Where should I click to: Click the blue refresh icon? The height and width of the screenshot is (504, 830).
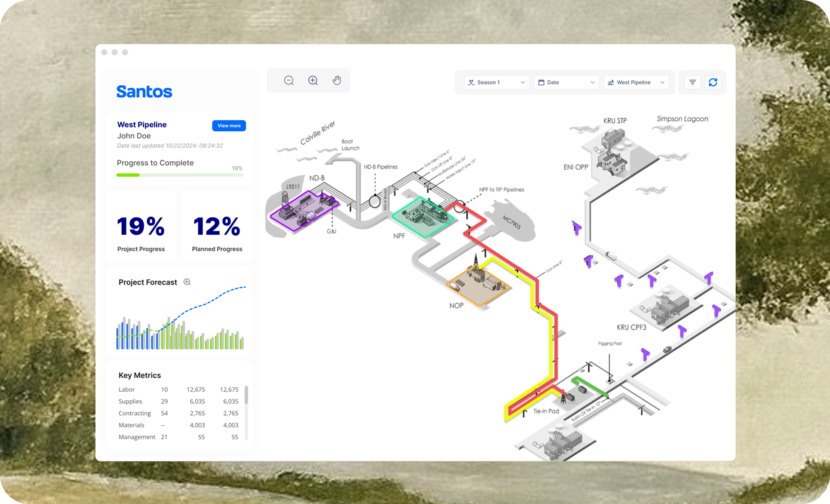tap(713, 82)
